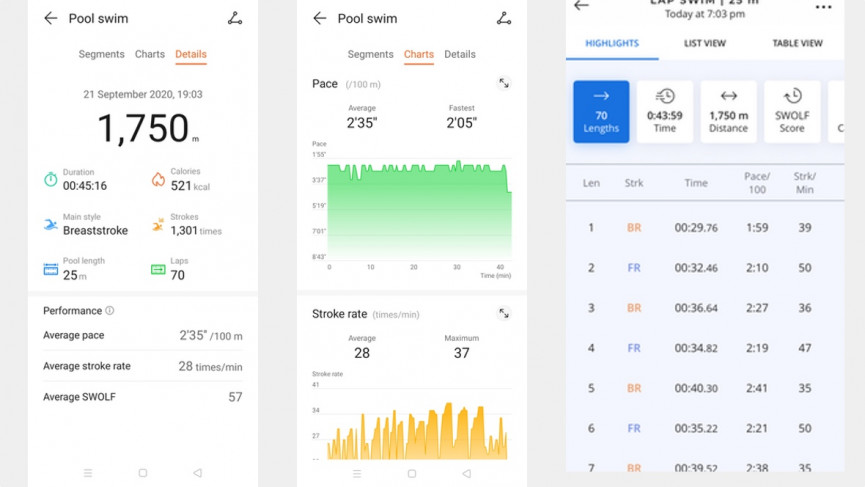This screenshot has height=487, width=865.
Task: Open Details tab on Charts screen
Action: 460,55
